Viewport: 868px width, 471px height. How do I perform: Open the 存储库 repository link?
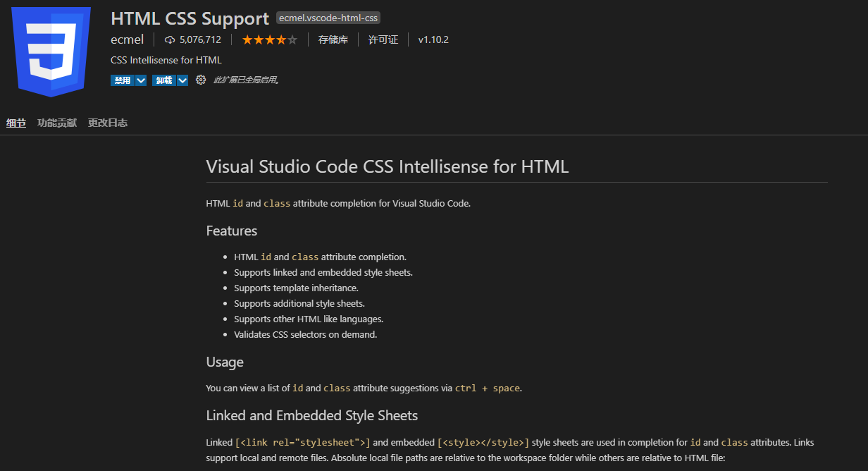[x=333, y=40]
